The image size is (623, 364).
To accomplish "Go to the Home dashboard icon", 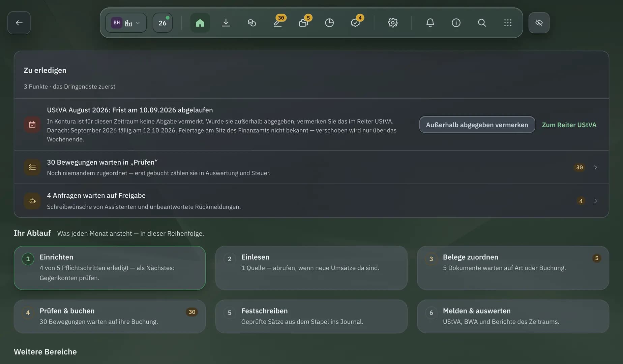I will [200, 23].
